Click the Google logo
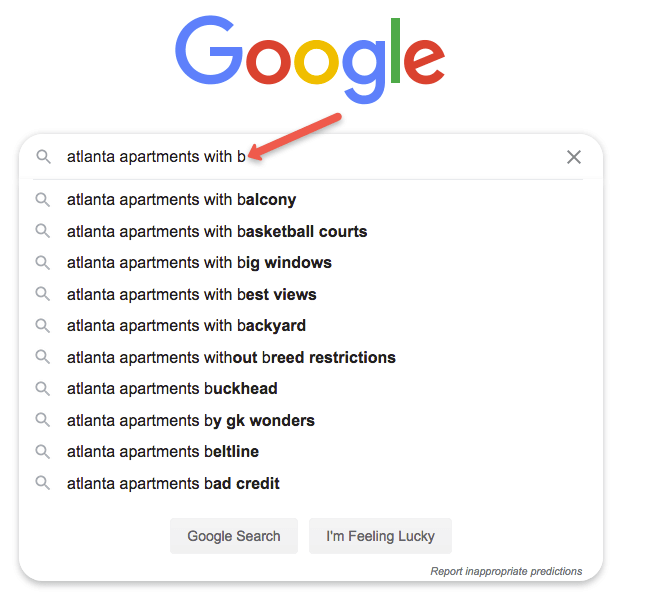Image resolution: width=667 pixels, height=593 pixels. tap(310, 59)
